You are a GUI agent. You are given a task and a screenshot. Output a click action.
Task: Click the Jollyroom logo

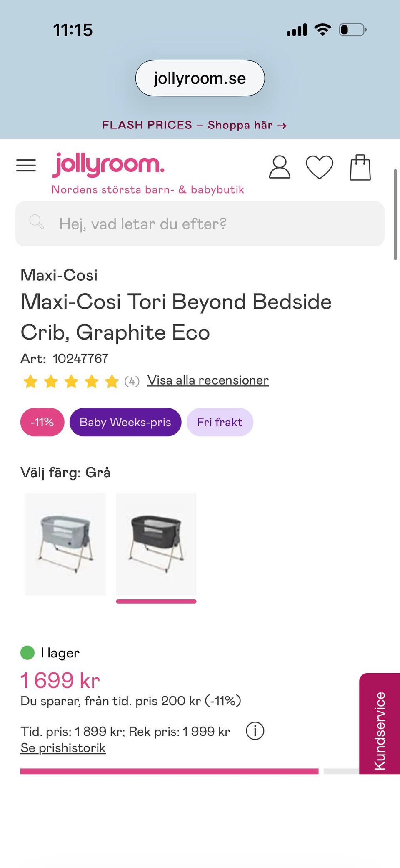click(108, 165)
